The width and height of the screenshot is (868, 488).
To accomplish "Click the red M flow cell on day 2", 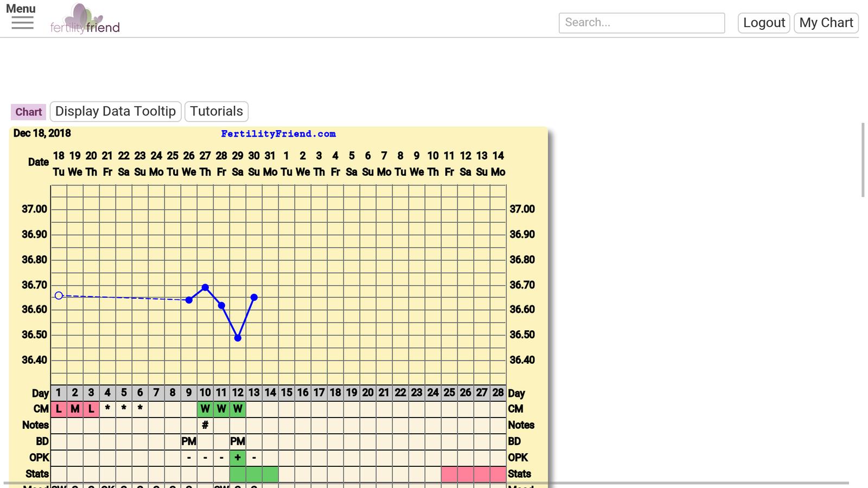I will click(x=75, y=409).
